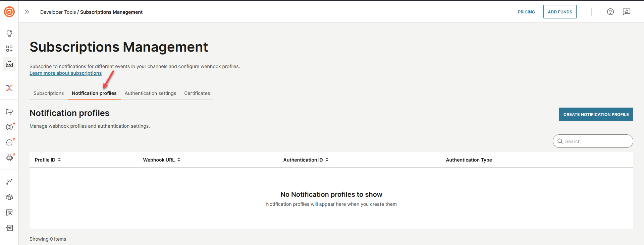The height and width of the screenshot is (245, 644).
Task: Open Learn more about subscriptions link
Action: pyautogui.click(x=65, y=73)
